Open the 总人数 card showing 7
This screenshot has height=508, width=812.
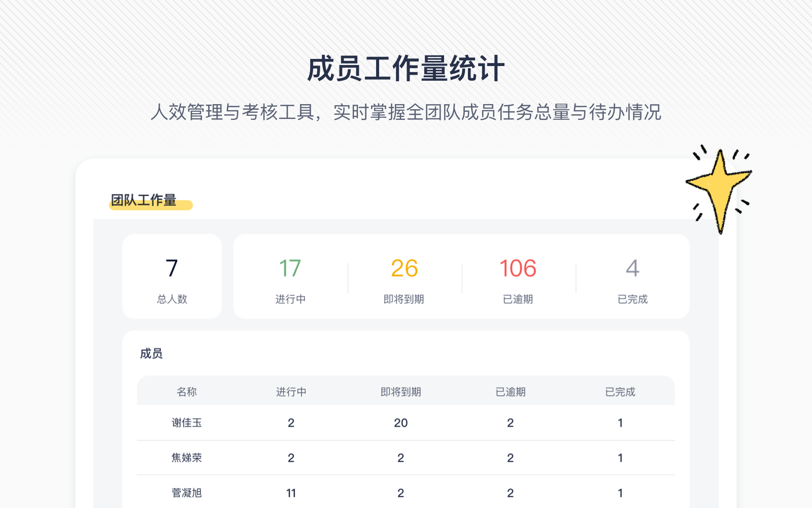(172, 277)
